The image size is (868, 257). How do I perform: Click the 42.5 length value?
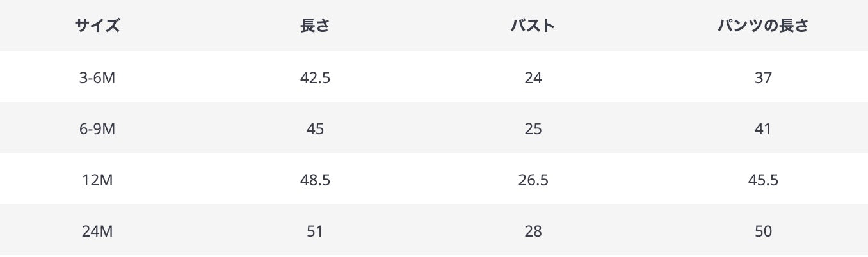click(315, 78)
